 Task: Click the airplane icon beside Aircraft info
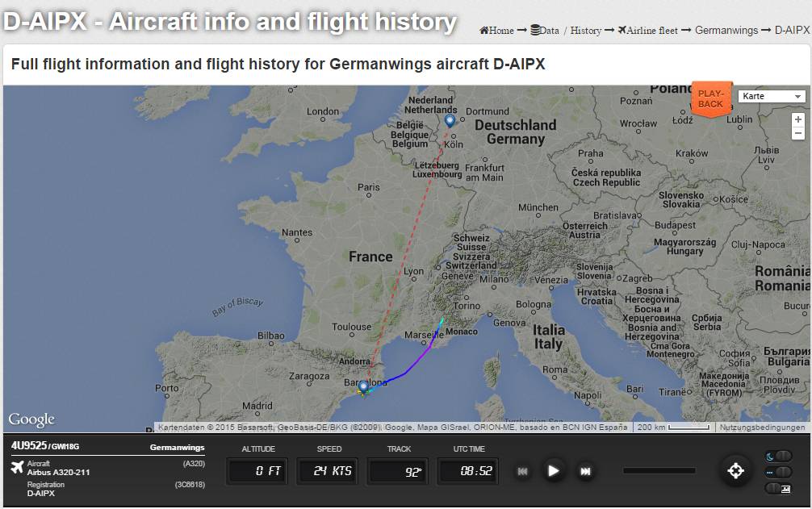pyautogui.click(x=17, y=467)
